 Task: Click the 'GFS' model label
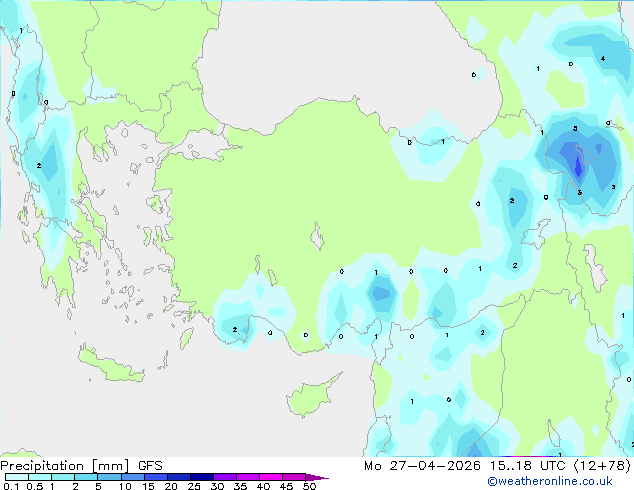click(150, 466)
